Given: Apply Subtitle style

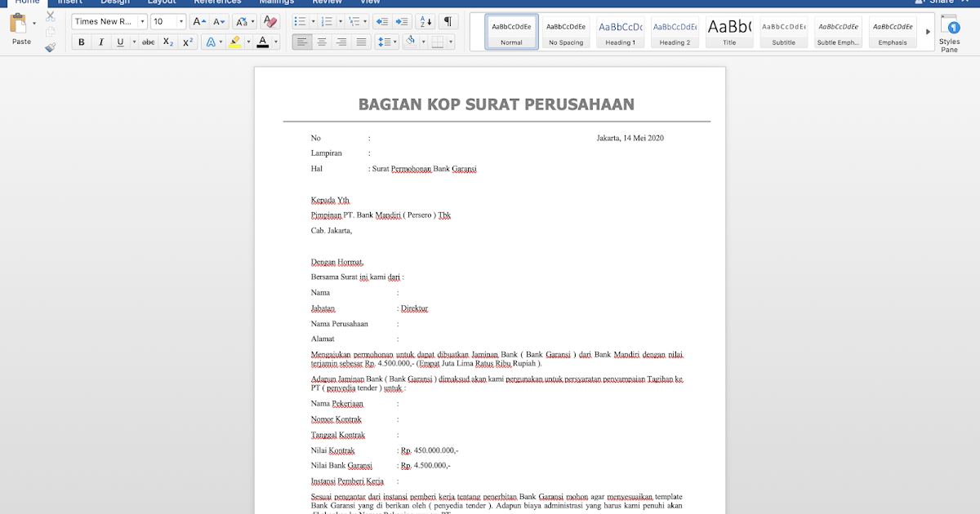Looking at the screenshot, I should pyautogui.click(x=784, y=32).
